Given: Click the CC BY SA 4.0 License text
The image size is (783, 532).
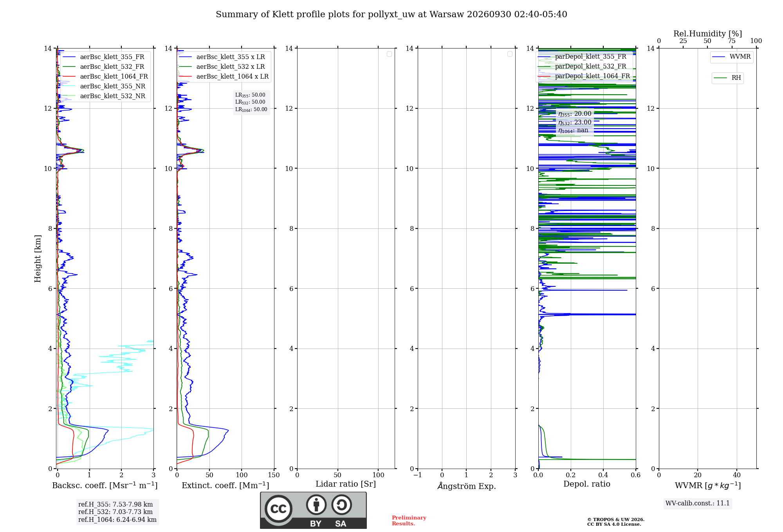Looking at the screenshot, I should pyautogui.click(x=614, y=525).
